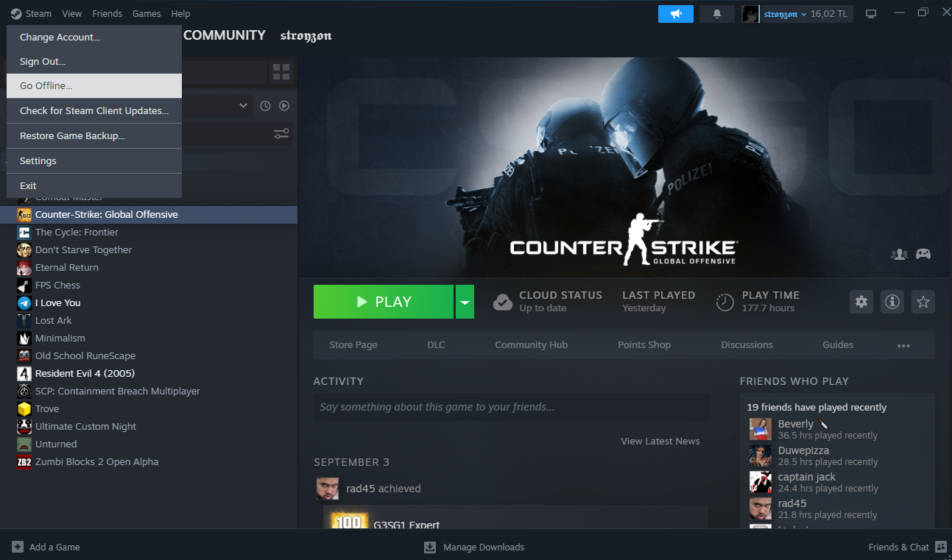
Task: Choose Restore Game Backup
Action: (94, 135)
